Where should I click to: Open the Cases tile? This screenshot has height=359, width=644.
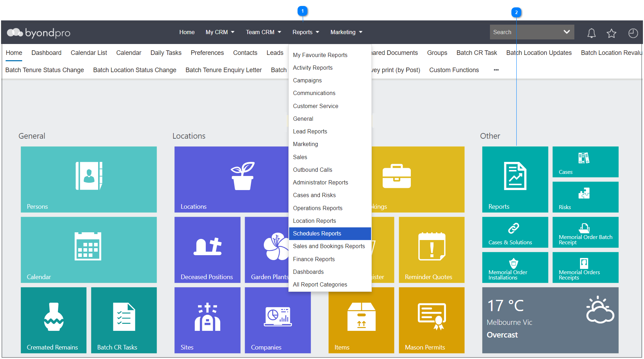(x=585, y=162)
